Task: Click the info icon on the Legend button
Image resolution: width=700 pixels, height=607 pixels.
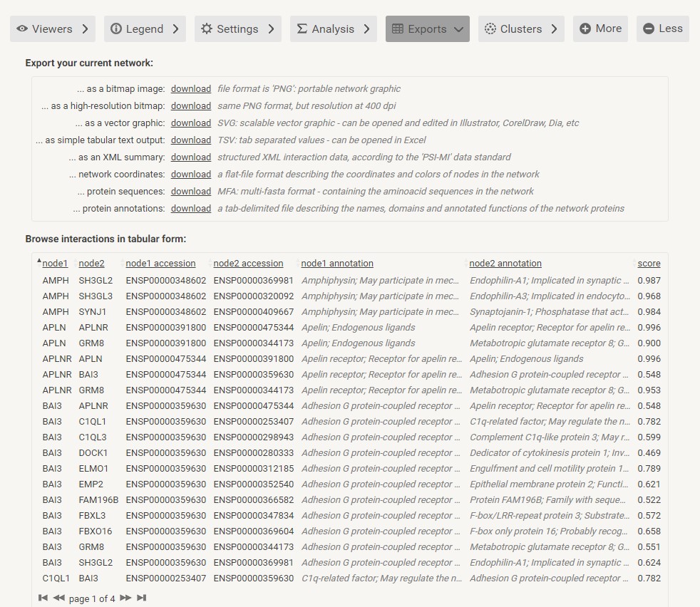Action: [116, 28]
